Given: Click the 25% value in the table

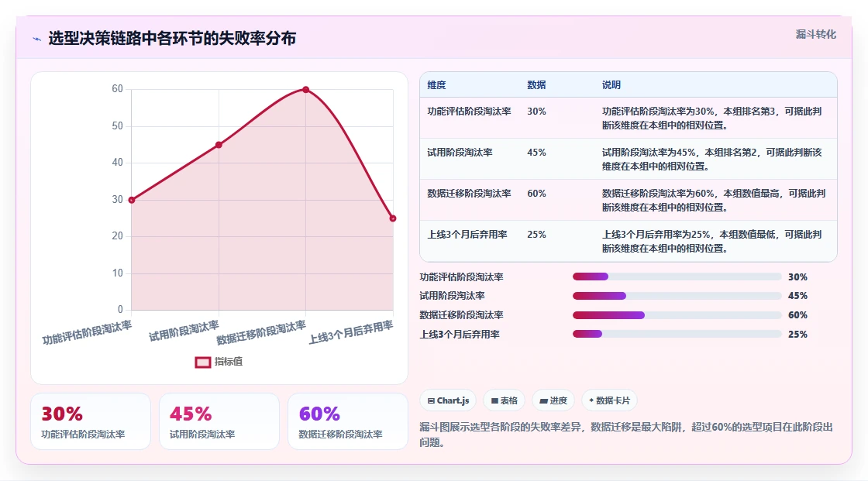Looking at the screenshot, I should pyautogui.click(x=536, y=234).
